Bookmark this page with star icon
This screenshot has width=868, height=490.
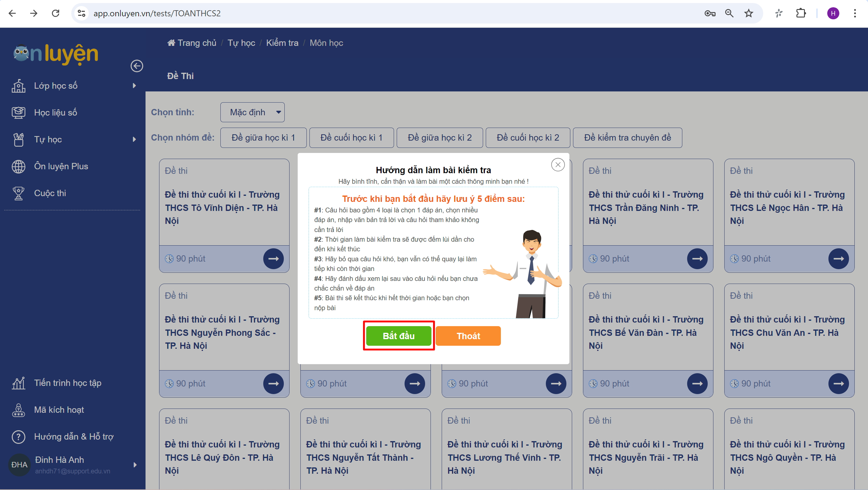coord(748,13)
